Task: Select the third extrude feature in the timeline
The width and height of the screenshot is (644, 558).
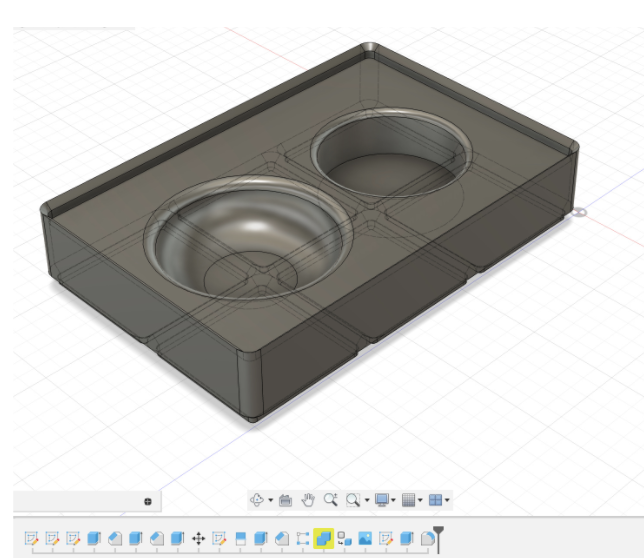Action: (x=177, y=538)
